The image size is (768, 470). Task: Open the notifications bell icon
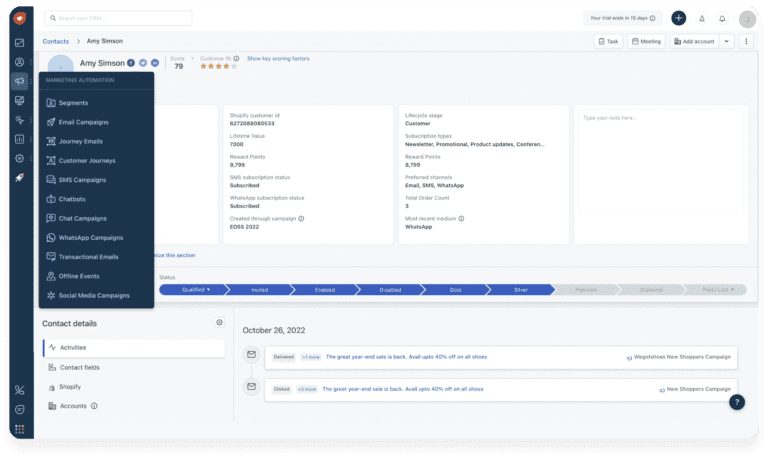point(722,18)
